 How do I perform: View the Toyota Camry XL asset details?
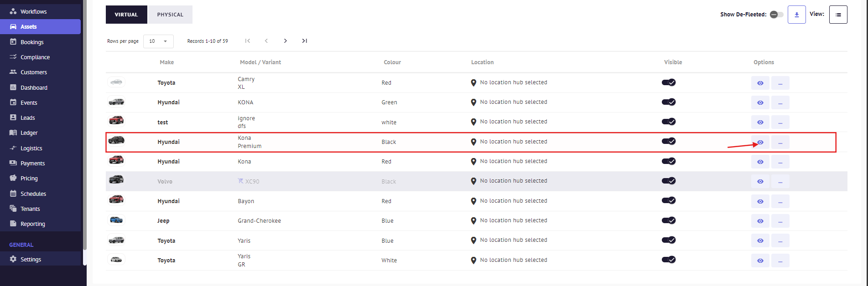[760, 83]
